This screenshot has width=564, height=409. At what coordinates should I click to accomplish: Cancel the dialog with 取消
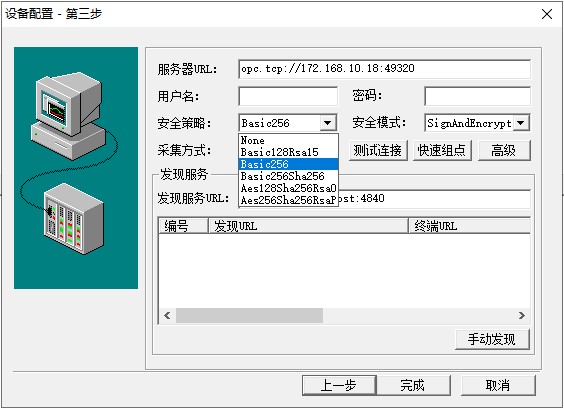click(498, 385)
